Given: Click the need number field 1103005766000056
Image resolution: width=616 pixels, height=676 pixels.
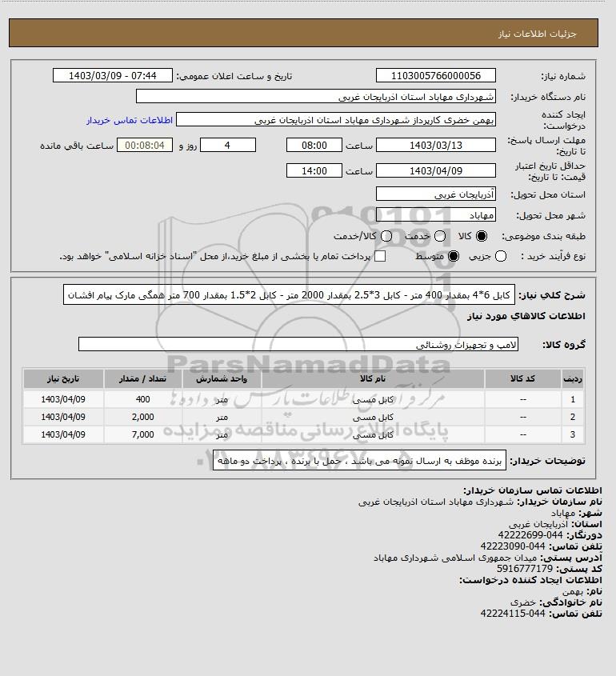Looking at the screenshot, I should [436, 75].
